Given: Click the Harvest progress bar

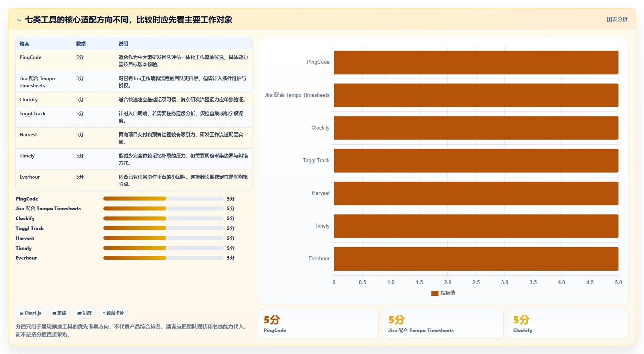Looking at the screenshot, I should [163, 238].
